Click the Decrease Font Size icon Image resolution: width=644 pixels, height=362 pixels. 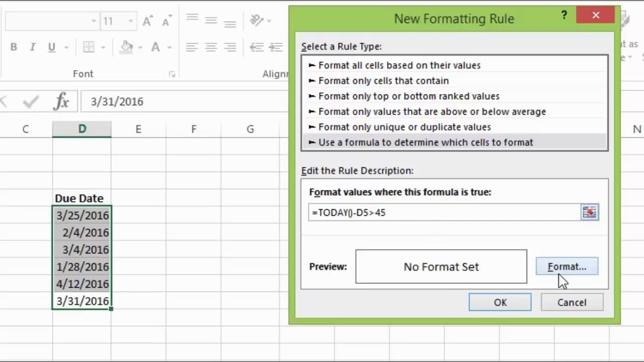[166, 21]
